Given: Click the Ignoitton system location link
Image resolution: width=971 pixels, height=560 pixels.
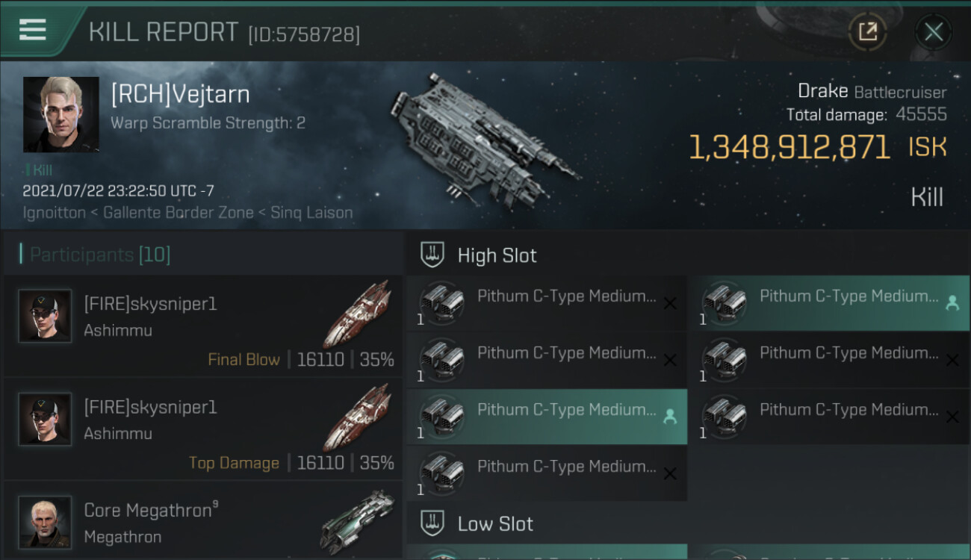Looking at the screenshot, I should (x=54, y=213).
